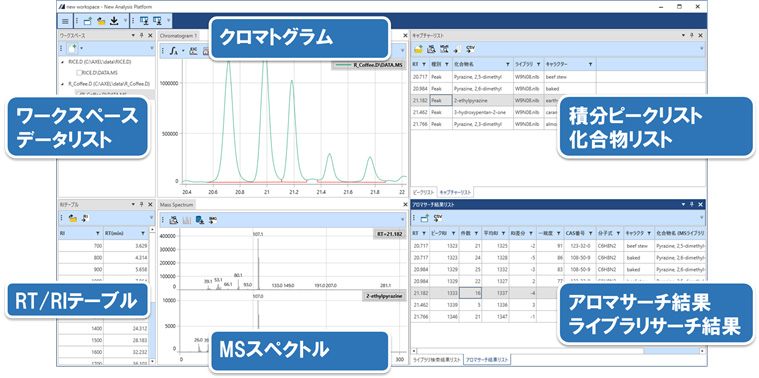Open the hamburger menu in the main toolbar
Image resolution: width=759 pixels, height=378 pixels.
tap(65, 21)
